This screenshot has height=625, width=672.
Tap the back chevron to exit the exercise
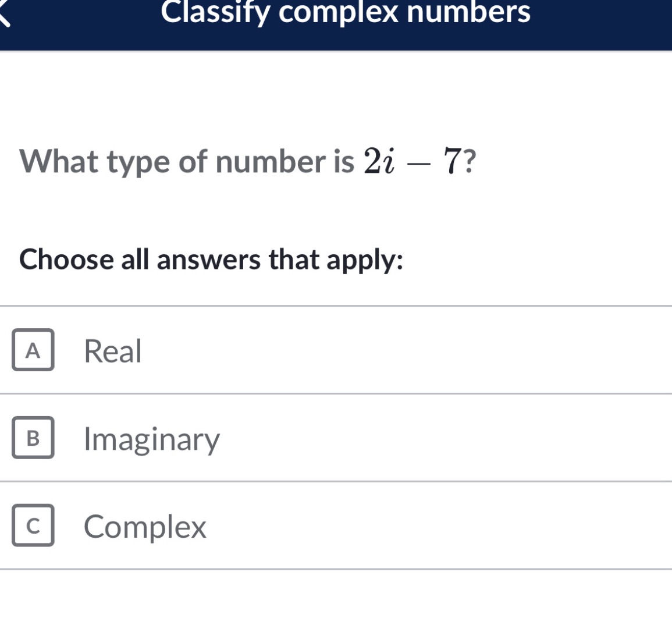[5, 15]
